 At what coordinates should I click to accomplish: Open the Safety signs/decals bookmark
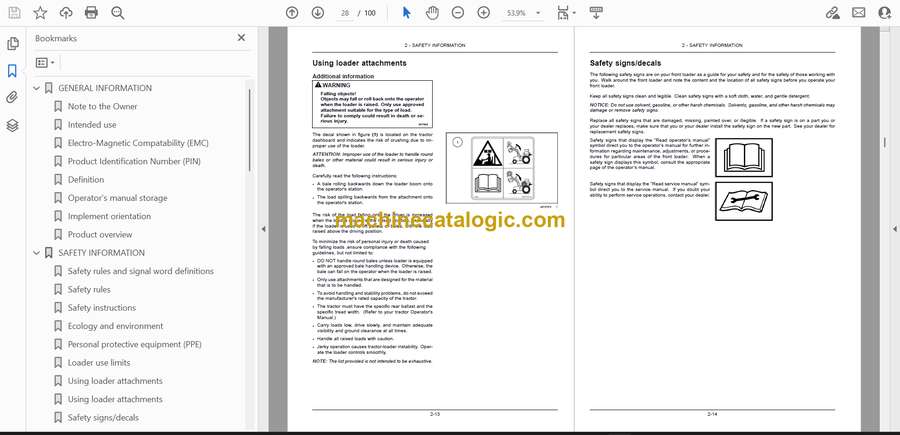coord(103,418)
